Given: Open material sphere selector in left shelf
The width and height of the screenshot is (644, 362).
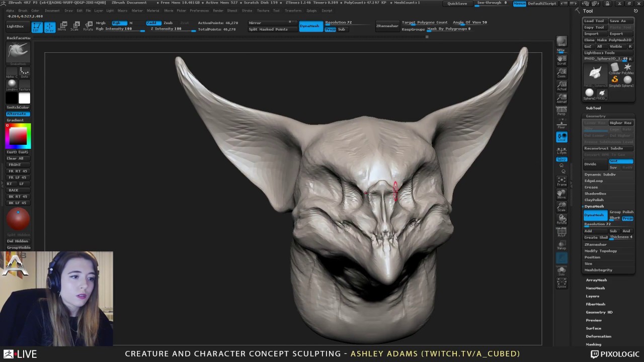Looking at the screenshot, I should (x=12, y=84).
